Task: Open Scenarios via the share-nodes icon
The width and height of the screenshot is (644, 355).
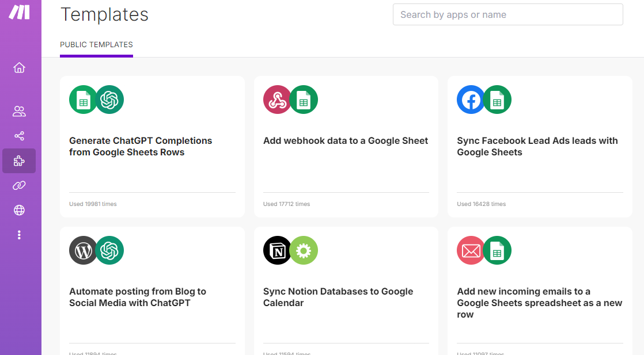Action: 19,136
